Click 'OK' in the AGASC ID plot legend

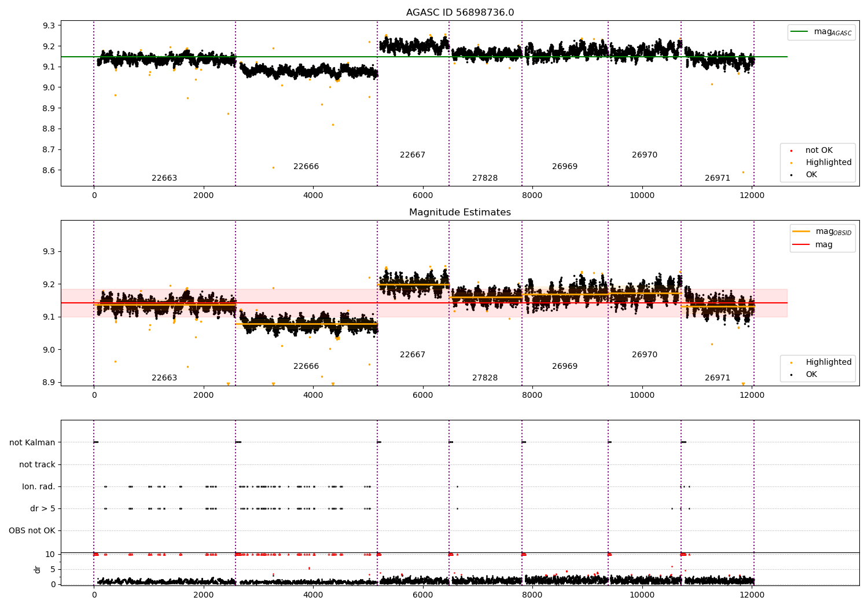(x=811, y=175)
